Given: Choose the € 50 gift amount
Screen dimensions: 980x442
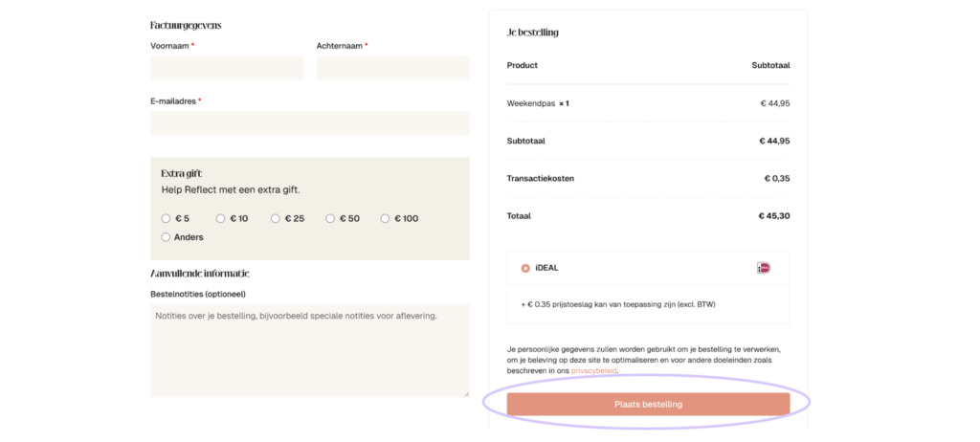Looking at the screenshot, I should click(x=330, y=219).
